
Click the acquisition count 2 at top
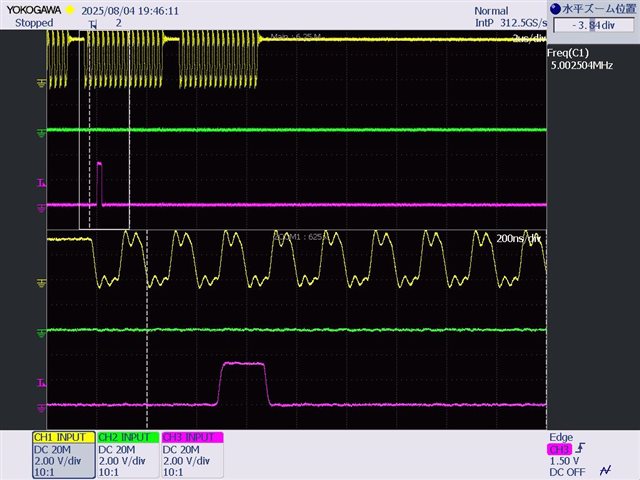118,23
